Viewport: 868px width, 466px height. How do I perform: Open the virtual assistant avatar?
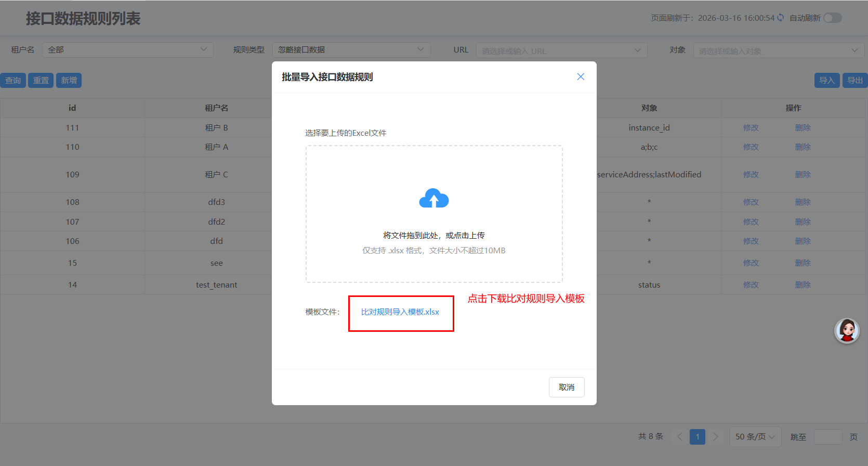point(847,330)
